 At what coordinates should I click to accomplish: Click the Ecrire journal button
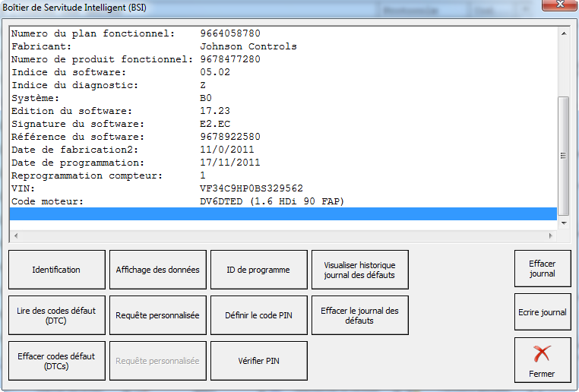(543, 312)
